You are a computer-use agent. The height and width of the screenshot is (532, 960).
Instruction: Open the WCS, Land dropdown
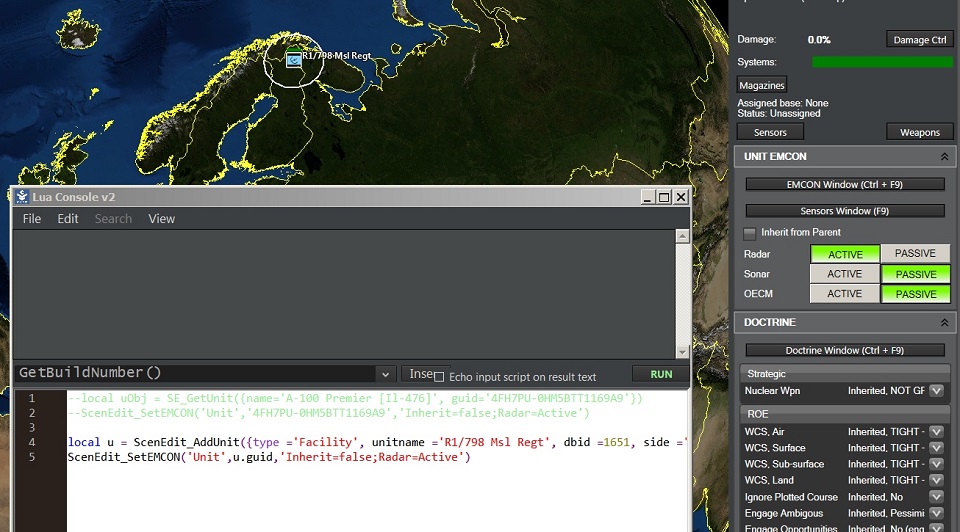click(x=936, y=480)
